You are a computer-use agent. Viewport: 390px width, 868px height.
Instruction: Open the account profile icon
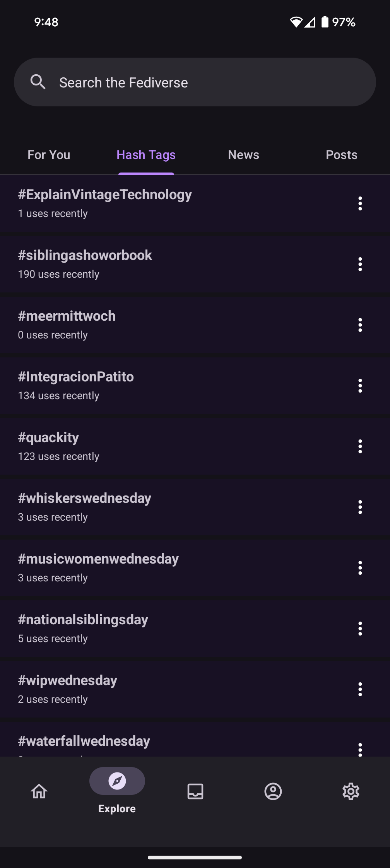coord(273,791)
